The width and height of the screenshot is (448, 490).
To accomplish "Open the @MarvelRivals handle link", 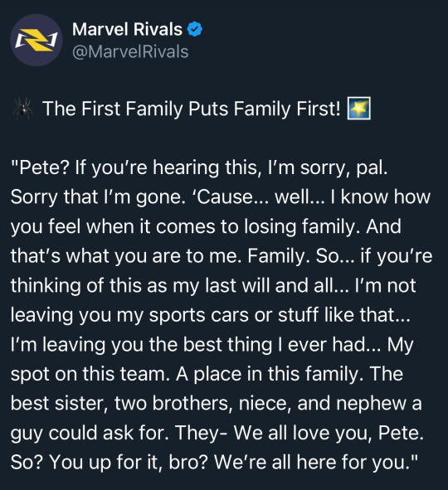I will [x=130, y=51].
